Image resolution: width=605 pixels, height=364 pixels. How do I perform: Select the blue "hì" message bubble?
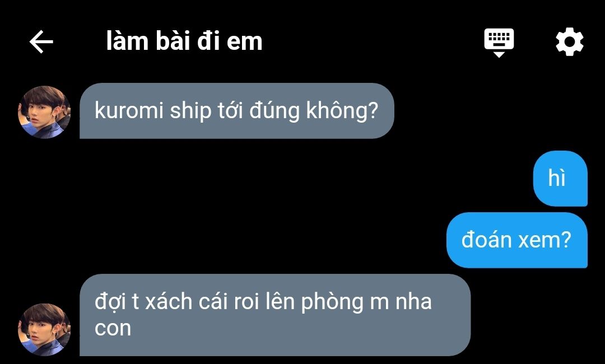560,179
